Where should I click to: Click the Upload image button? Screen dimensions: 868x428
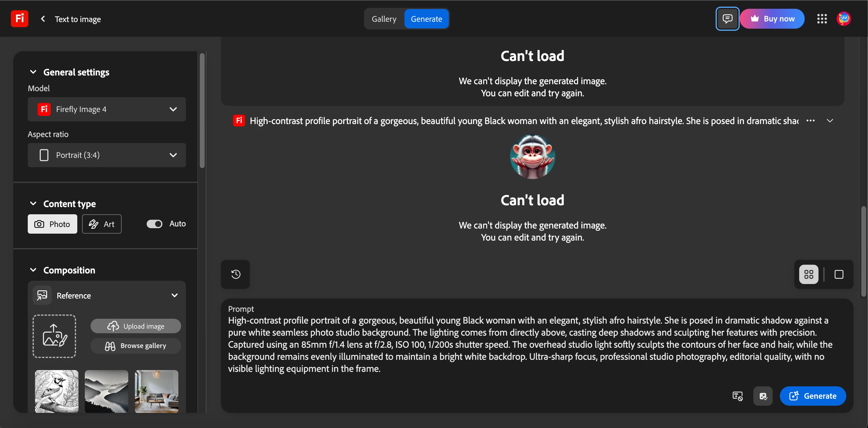click(x=136, y=326)
